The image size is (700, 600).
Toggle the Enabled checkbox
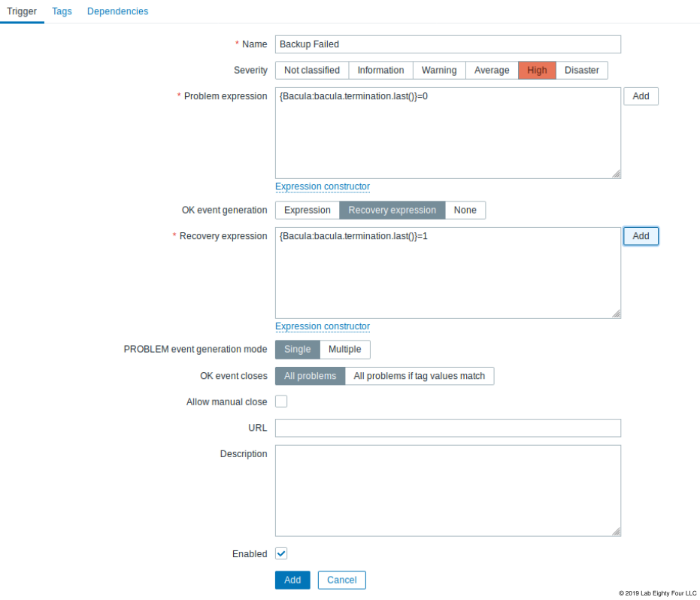281,553
